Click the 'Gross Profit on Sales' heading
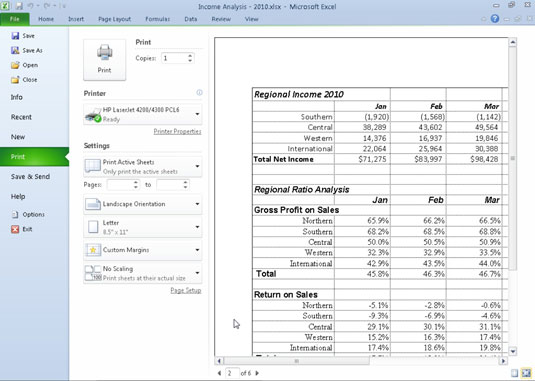 (x=297, y=210)
